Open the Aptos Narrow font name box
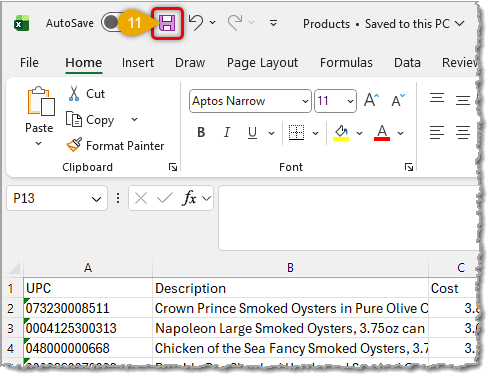The image size is (494, 380). (x=250, y=101)
